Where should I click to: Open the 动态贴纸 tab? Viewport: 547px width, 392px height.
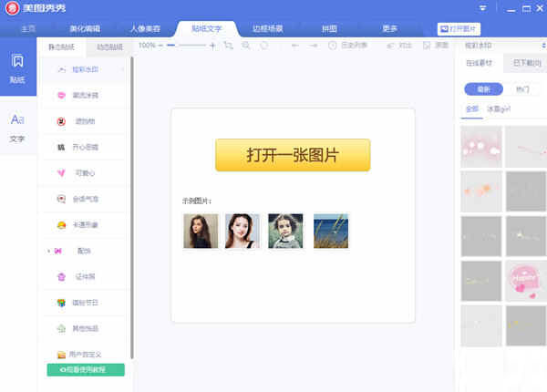(x=108, y=46)
